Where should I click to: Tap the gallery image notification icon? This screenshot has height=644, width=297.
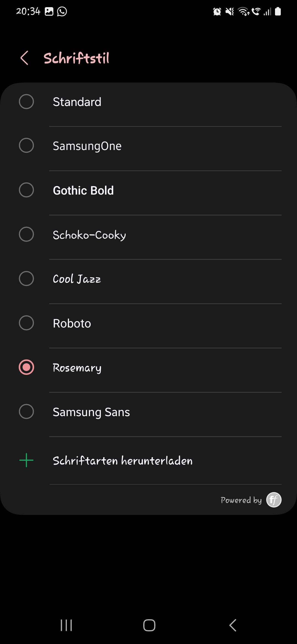click(x=49, y=12)
